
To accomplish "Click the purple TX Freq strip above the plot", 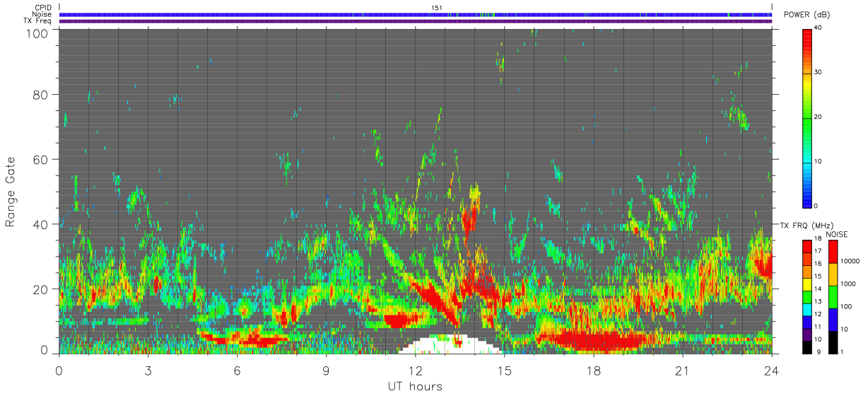I will [x=416, y=21].
